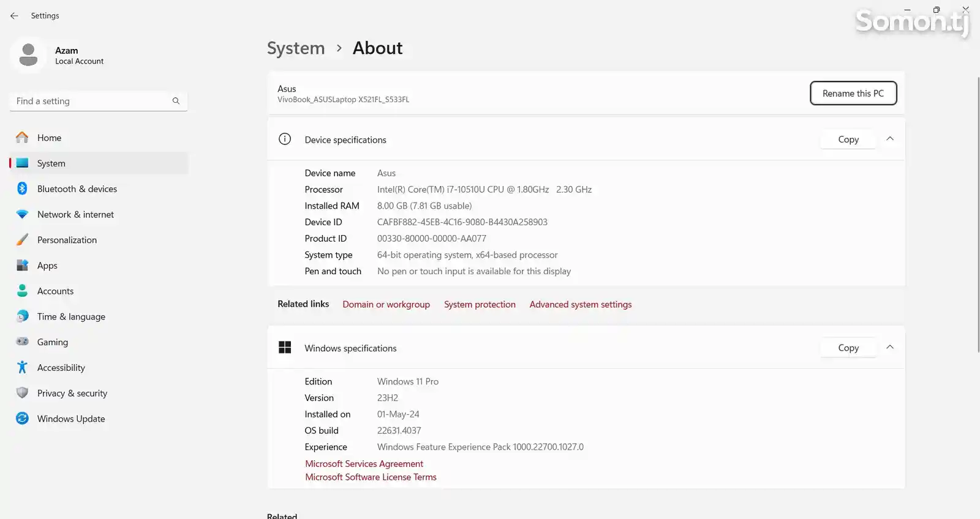Click the Personalization paintbrush icon
980x519 pixels.
pos(22,240)
